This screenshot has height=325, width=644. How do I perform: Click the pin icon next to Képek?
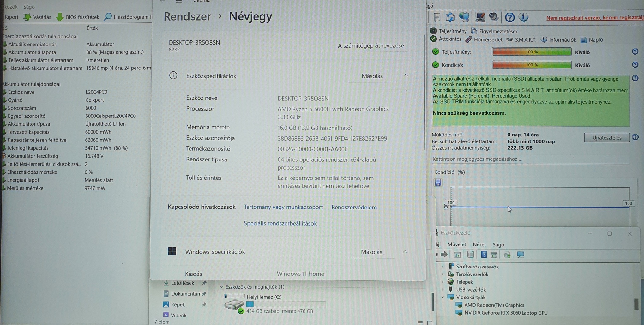(204, 304)
